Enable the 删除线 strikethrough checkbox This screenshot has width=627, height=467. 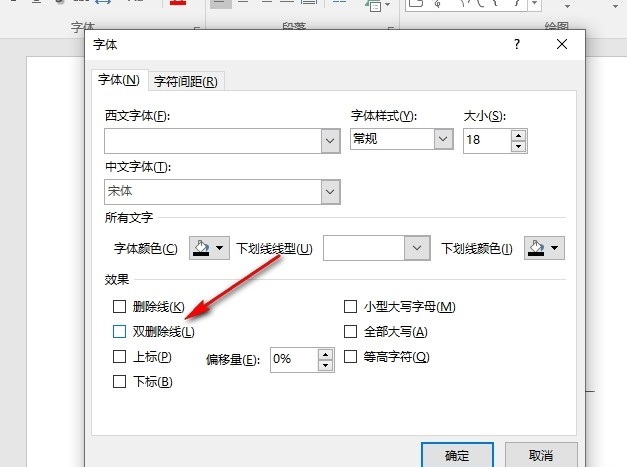(120, 306)
